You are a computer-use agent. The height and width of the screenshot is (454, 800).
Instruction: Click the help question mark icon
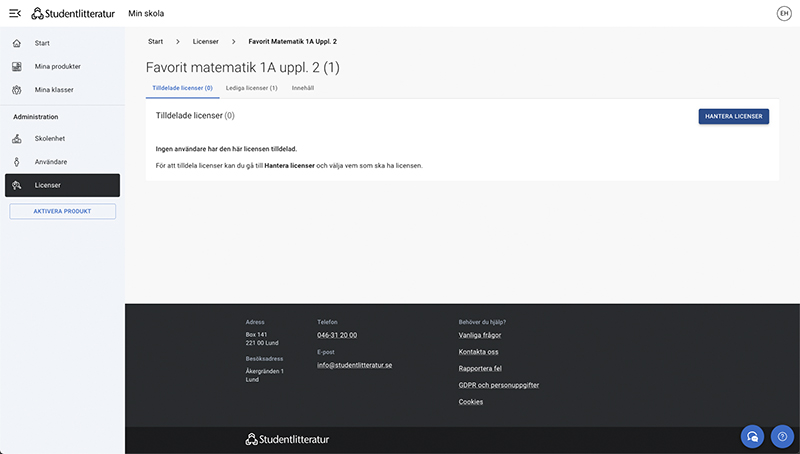point(782,437)
